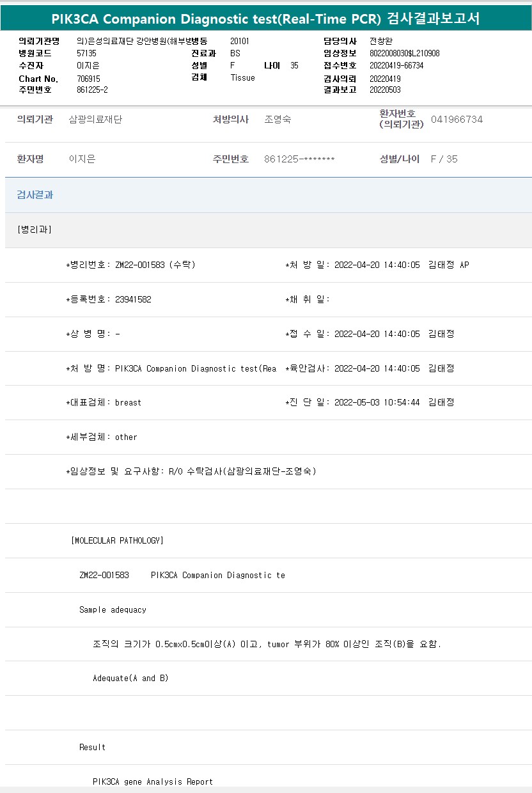Click the PIK3CA report title header

tap(265, 19)
